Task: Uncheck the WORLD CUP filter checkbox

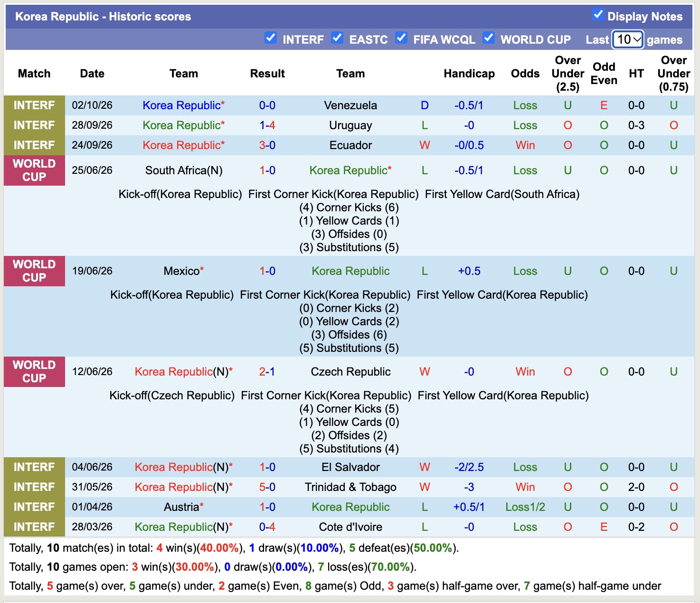Action: (x=489, y=38)
